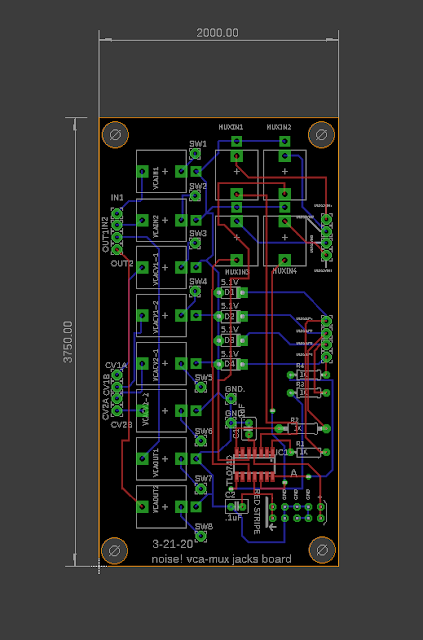Click the "noise! vca-mux jacks board" title
This screenshot has width=423, height=640.
[221, 559]
